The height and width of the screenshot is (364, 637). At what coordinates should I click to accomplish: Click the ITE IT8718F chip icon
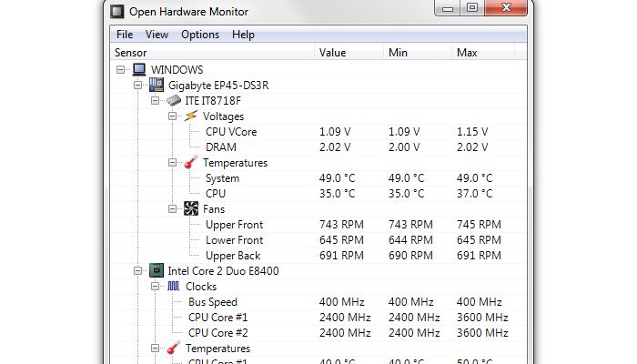[x=174, y=100]
